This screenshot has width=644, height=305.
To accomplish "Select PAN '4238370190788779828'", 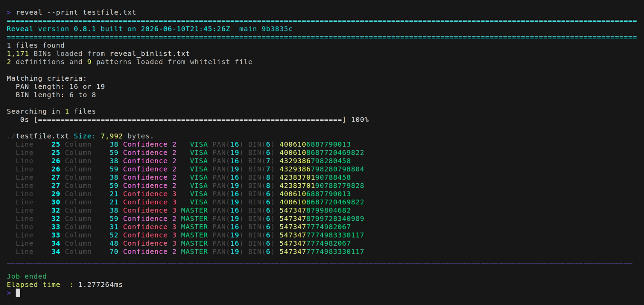I will 322,186.
